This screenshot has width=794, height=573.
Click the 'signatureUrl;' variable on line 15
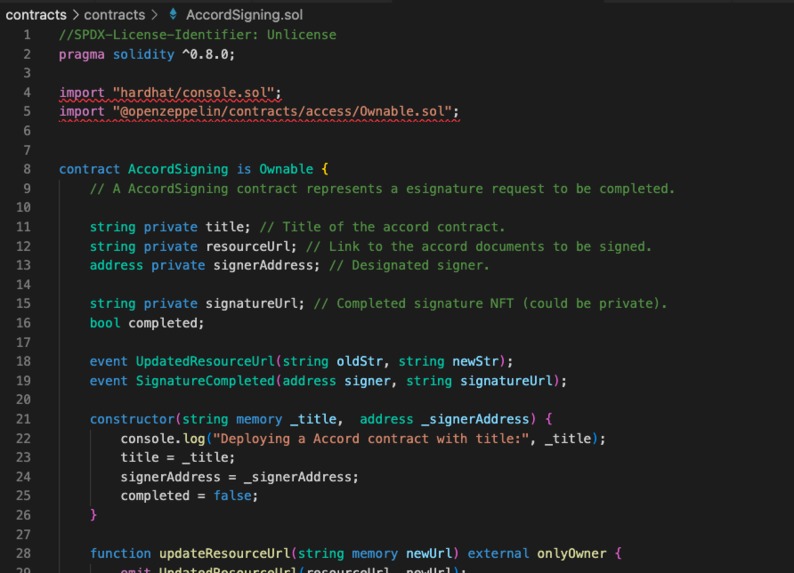(255, 304)
